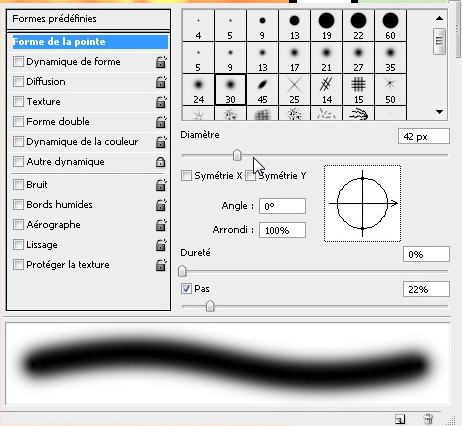The image size is (462, 426).
Task: Enable the Diffusion checkbox
Action: click(18, 82)
